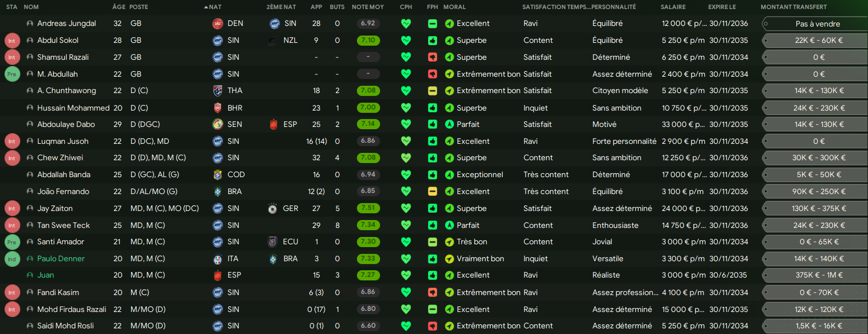
Task: Click Andreas Jungdal's 'Pas à vendre' tag
Action: click(817, 24)
